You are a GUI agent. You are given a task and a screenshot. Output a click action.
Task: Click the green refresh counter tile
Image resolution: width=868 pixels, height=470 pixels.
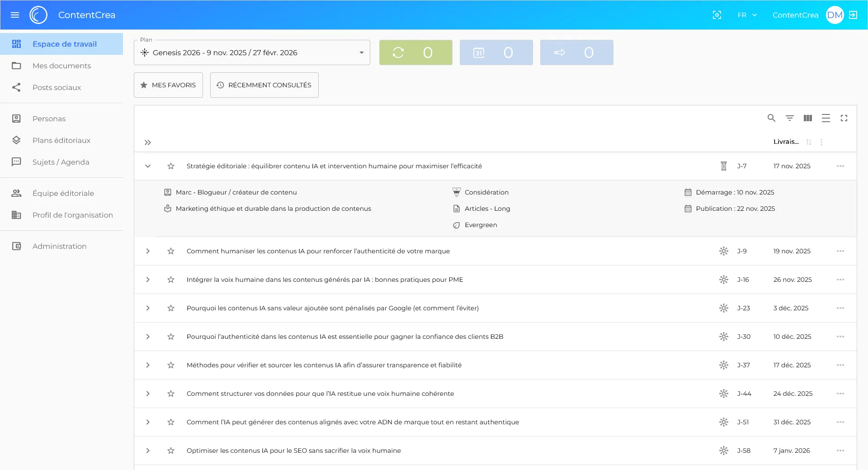pos(415,52)
